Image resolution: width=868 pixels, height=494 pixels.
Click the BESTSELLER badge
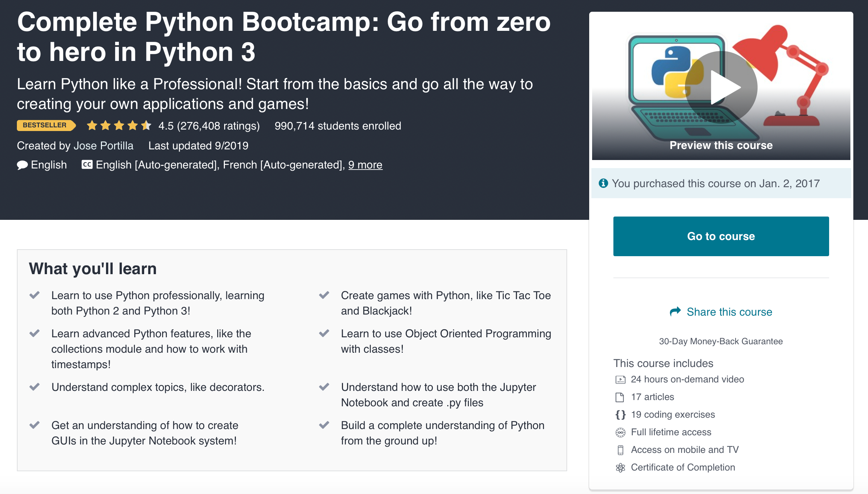pos(45,126)
